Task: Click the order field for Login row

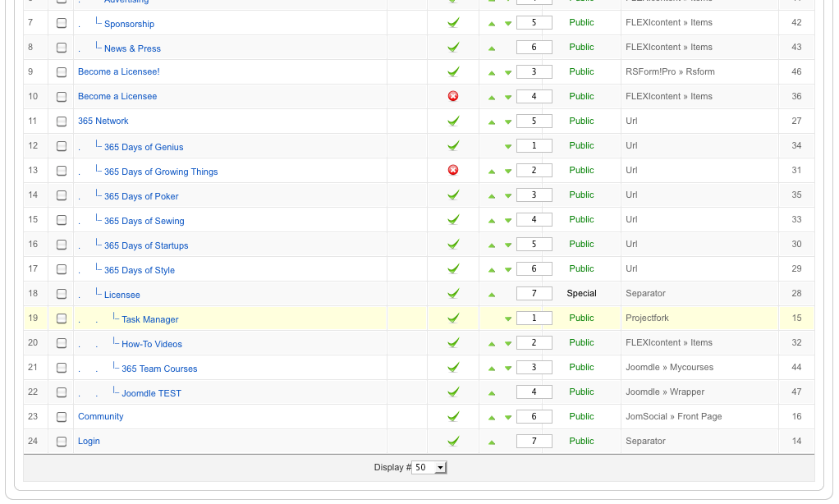Action: click(x=534, y=441)
